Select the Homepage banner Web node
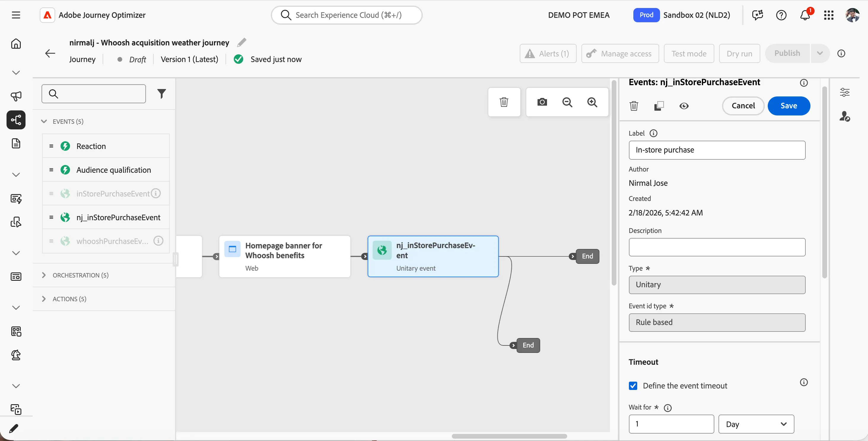The image size is (868, 441). [285, 257]
